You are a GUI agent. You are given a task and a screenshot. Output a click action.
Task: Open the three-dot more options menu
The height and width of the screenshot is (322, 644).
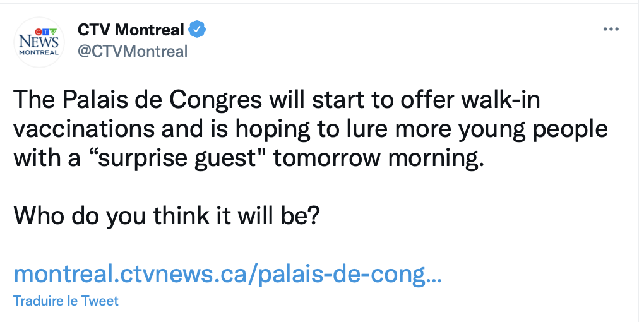pos(611,29)
